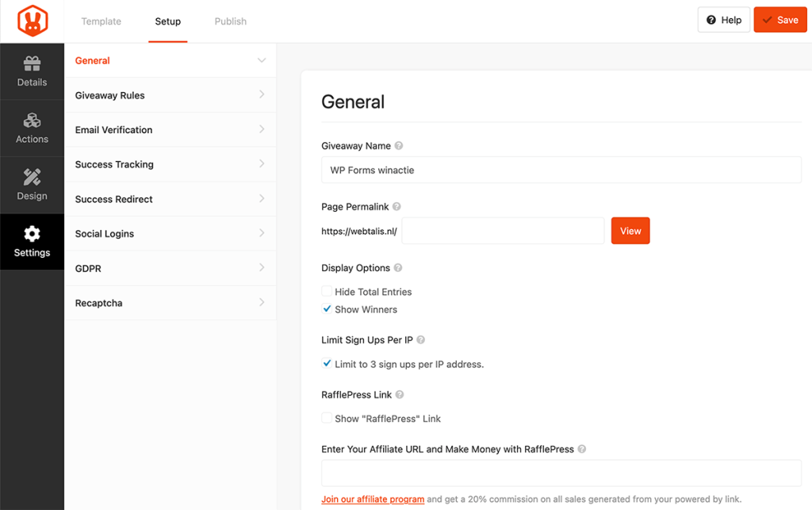Switch to the Publish tab

(x=231, y=21)
